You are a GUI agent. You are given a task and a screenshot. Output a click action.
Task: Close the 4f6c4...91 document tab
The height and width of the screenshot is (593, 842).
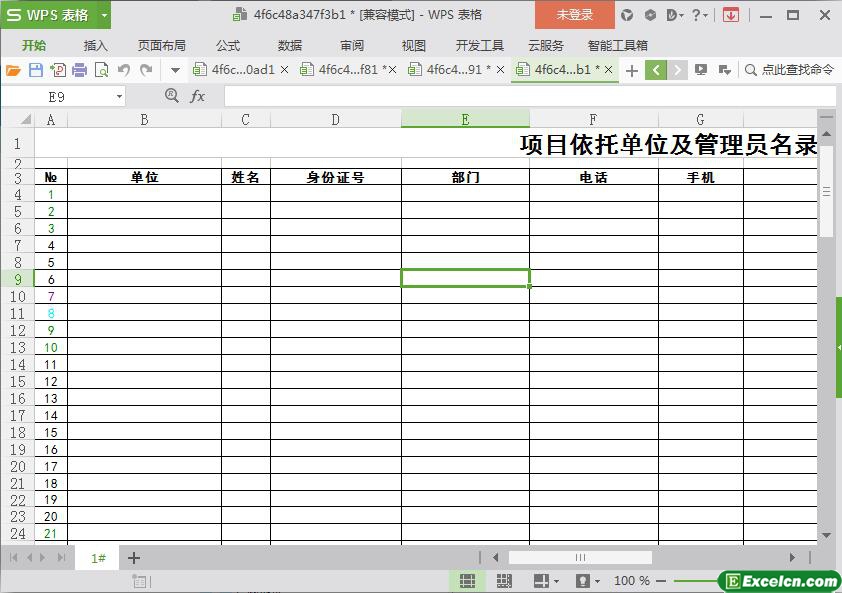tap(500, 69)
